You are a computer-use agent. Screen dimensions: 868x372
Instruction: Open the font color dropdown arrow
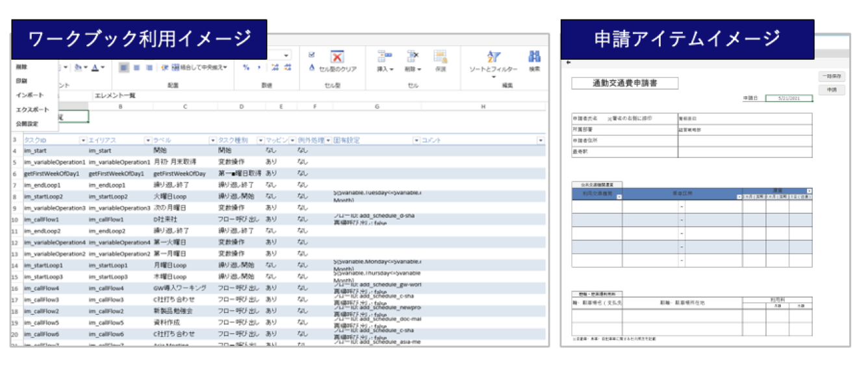[x=103, y=68]
